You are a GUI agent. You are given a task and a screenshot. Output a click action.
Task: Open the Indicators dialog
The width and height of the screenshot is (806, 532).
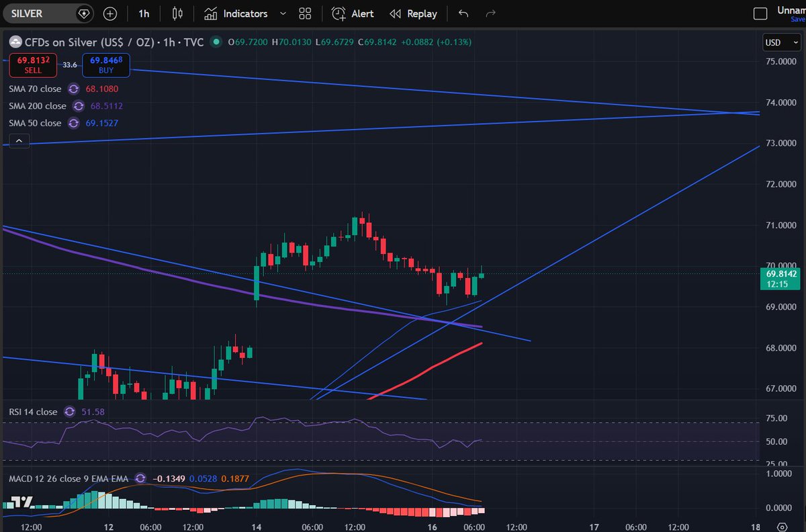coord(236,13)
